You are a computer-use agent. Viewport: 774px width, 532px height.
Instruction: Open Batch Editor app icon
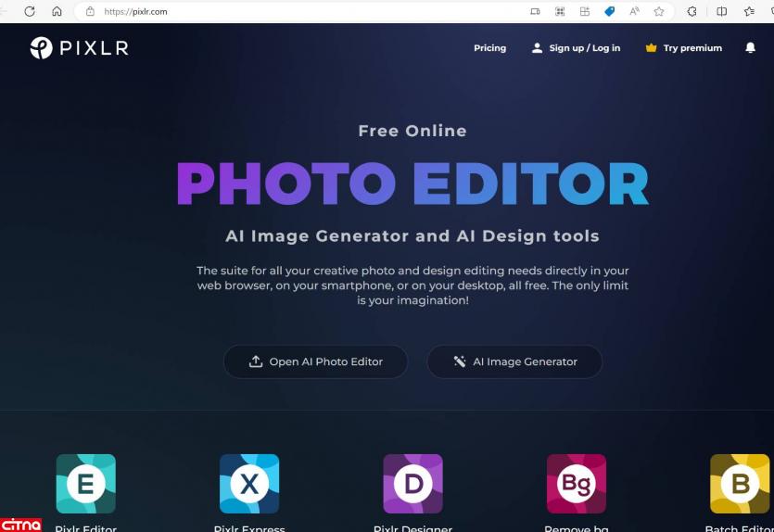[740, 484]
